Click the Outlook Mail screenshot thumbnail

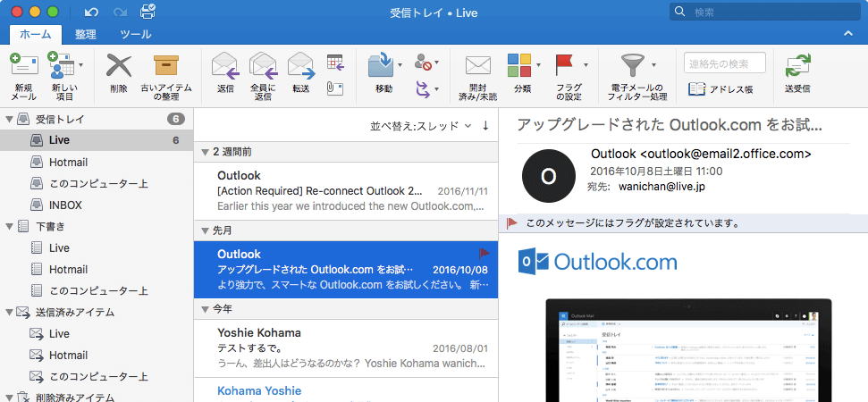coord(688,350)
